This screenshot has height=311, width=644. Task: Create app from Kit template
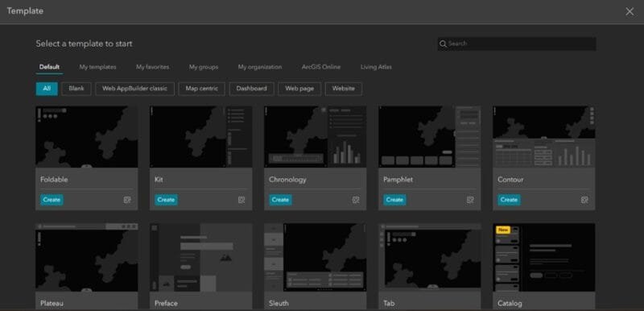coord(166,200)
